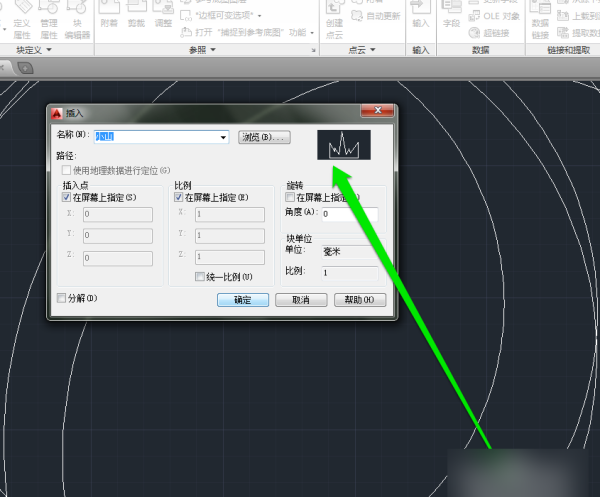
Task: Expand the Reference (参照) panel dropdown
Action: pos(201,49)
